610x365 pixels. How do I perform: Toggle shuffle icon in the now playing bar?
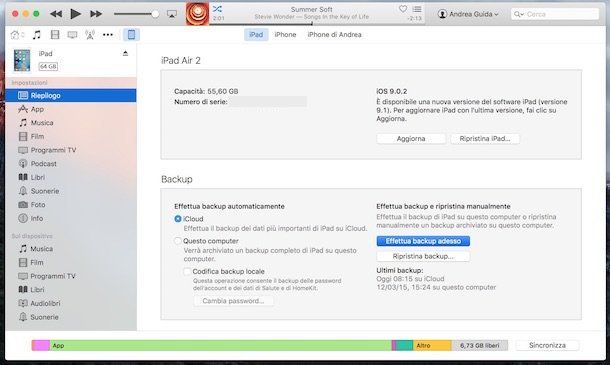[x=217, y=9]
